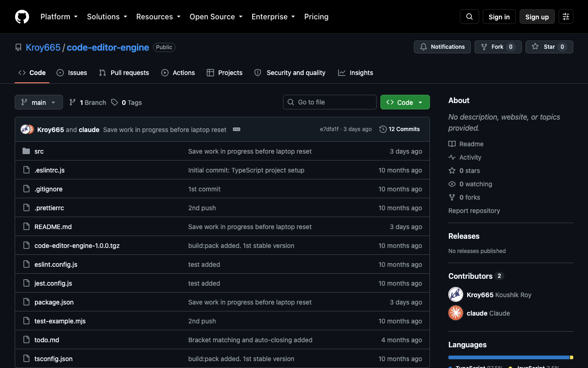Open the Kroy665 owner link
This screenshot has width=588, height=368.
43,47
